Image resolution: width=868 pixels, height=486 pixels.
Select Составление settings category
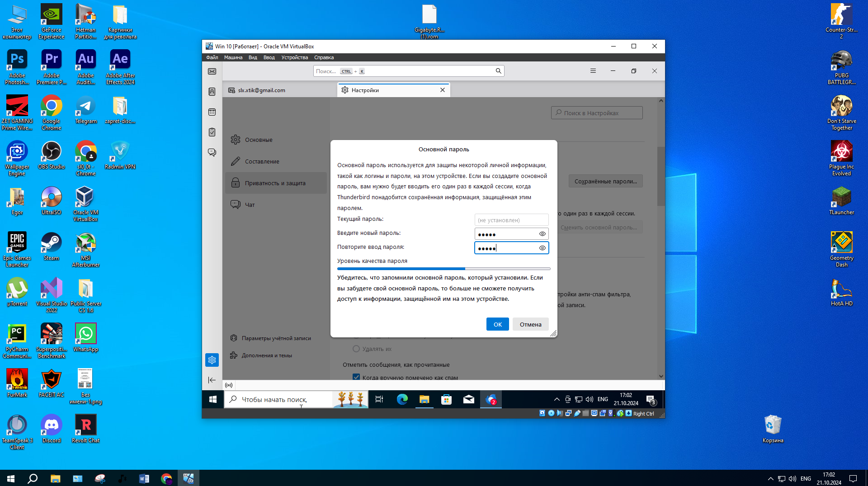[x=276, y=161]
